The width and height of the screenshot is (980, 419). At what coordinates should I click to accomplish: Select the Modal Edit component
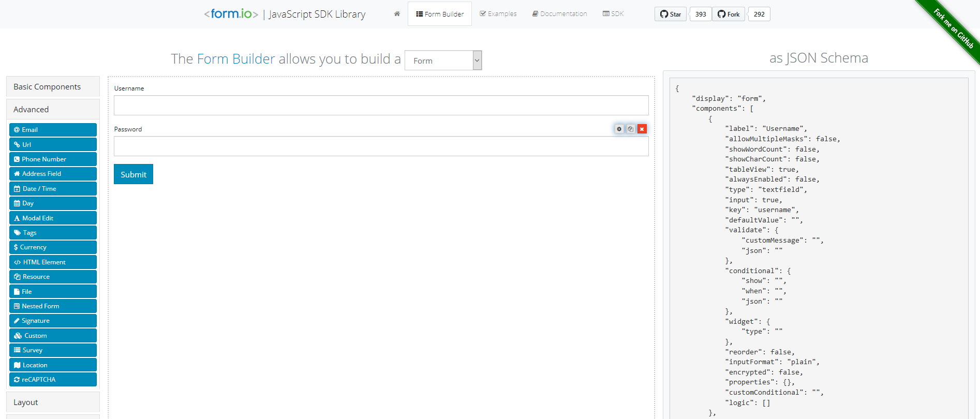[53, 218]
